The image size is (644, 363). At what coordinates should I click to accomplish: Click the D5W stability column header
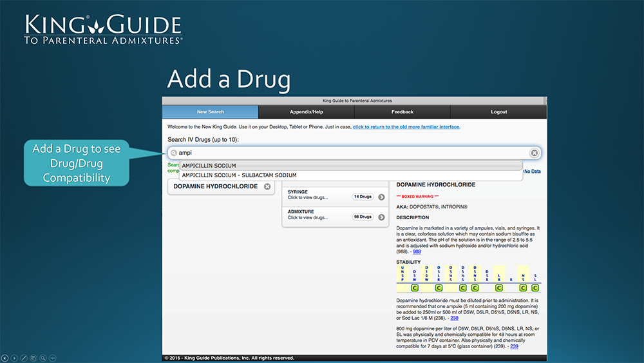pyautogui.click(x=414, y=275)
